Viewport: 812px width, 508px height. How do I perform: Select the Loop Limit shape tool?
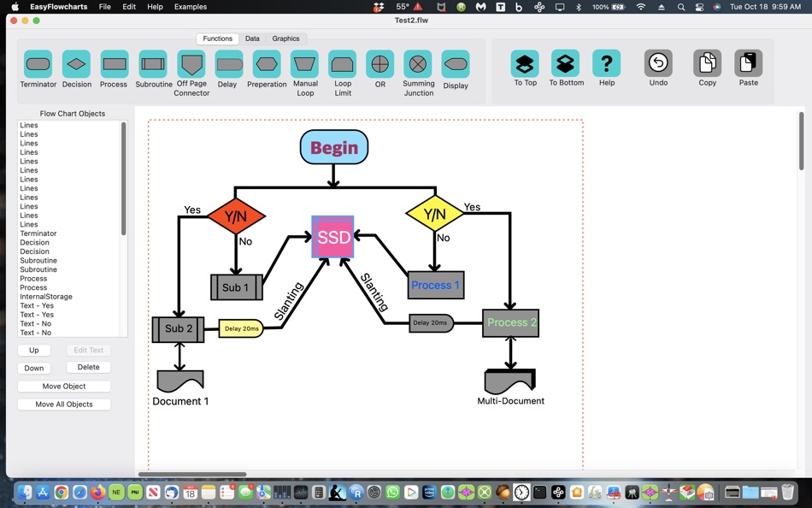(342, 64)
